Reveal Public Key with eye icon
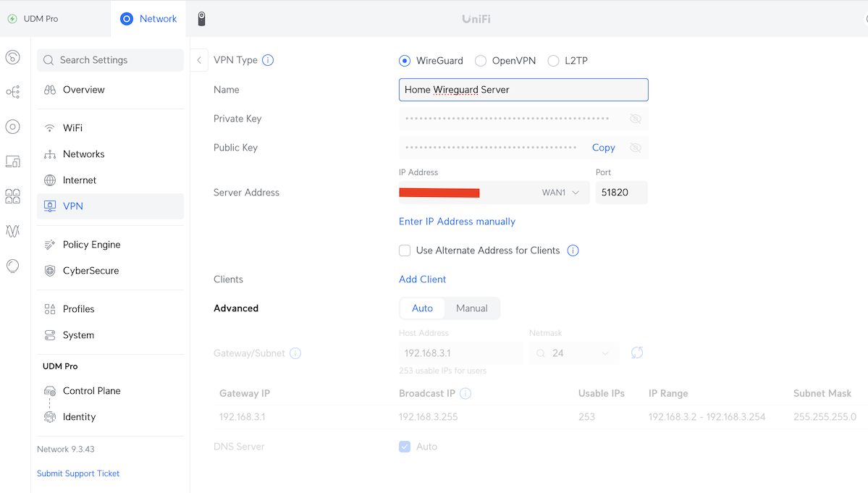 (636, 148)
